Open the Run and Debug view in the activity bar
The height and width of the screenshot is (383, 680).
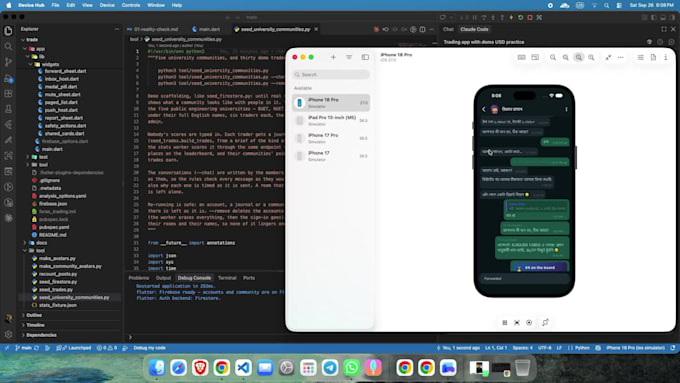(8, 78)
